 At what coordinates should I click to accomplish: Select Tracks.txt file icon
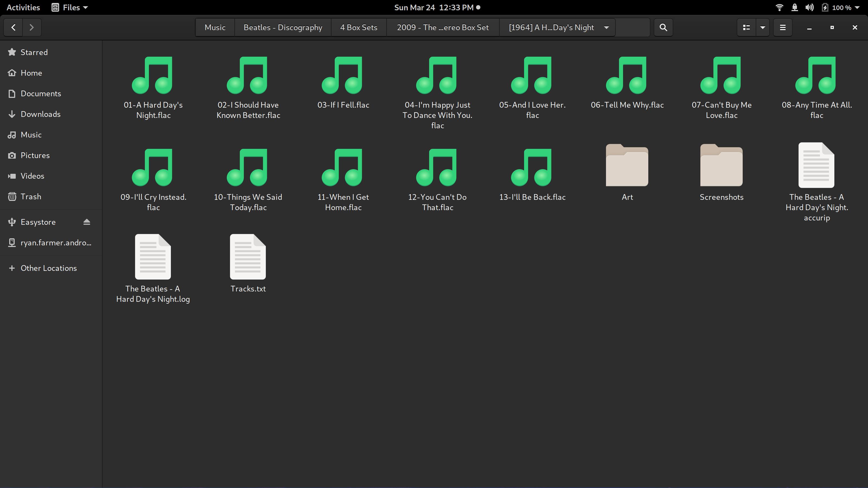click(248, 257)
